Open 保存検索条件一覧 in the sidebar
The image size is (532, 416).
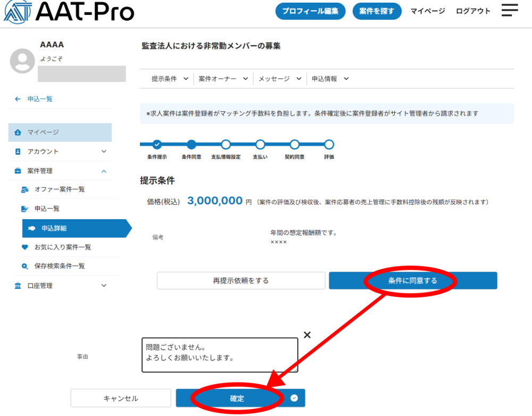point(60,266)
